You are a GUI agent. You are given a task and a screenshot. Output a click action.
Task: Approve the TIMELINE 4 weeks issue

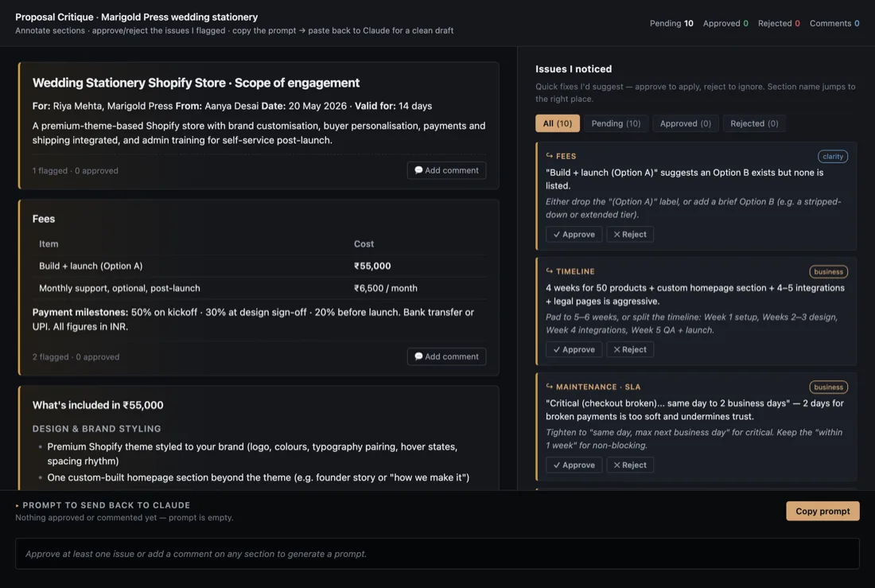[x=574, y=349]
